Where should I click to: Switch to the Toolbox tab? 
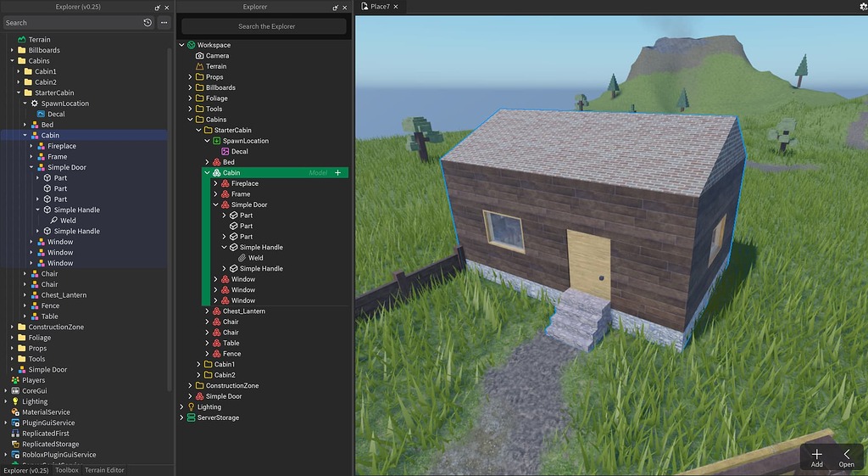[x=66, y=470]
